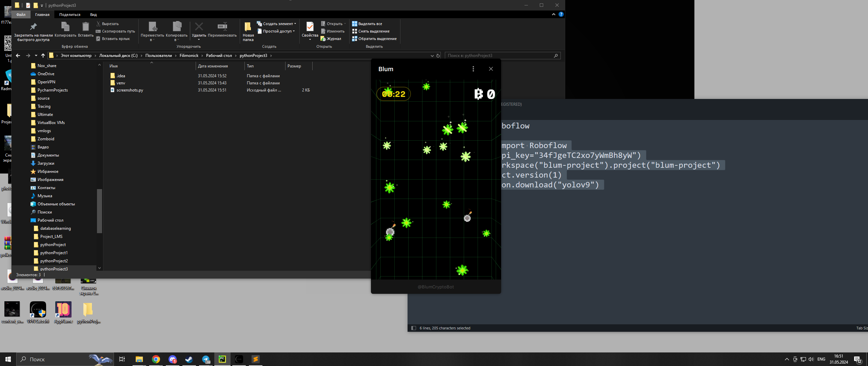Go back with Explorer back arrow
Viewport: 868px width, 366px height.
point(18,56)
